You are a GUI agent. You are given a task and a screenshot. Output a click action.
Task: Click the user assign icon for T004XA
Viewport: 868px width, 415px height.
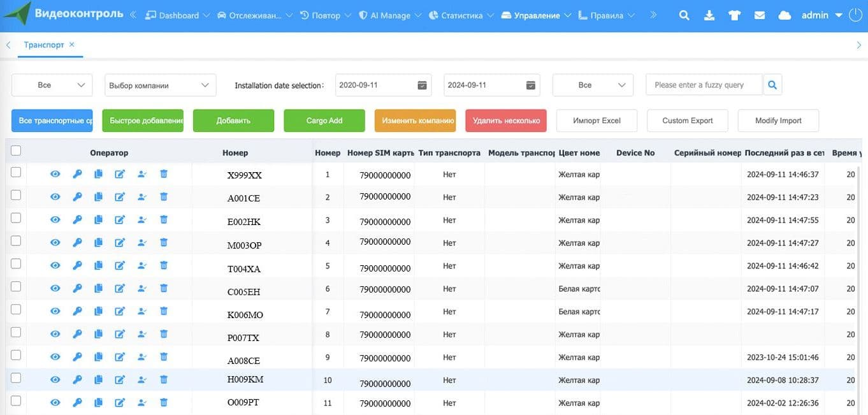(141, 266)
